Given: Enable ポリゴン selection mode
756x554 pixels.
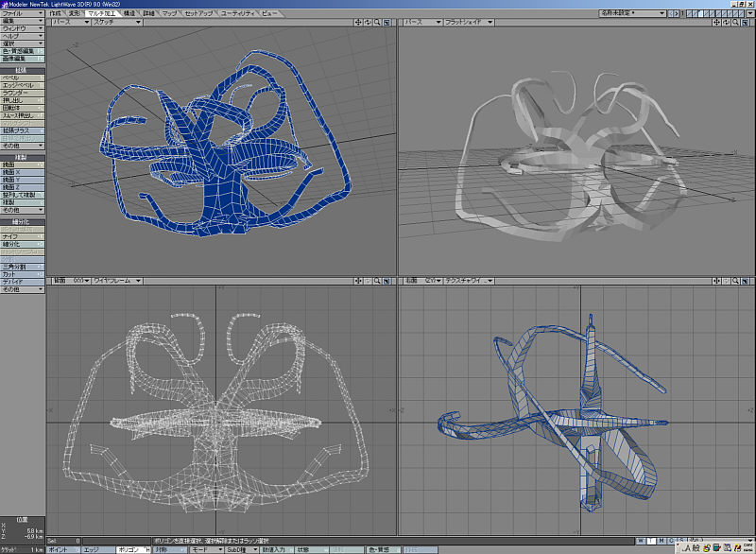Looking at the screenshot, I should click(x=128, y=549).
